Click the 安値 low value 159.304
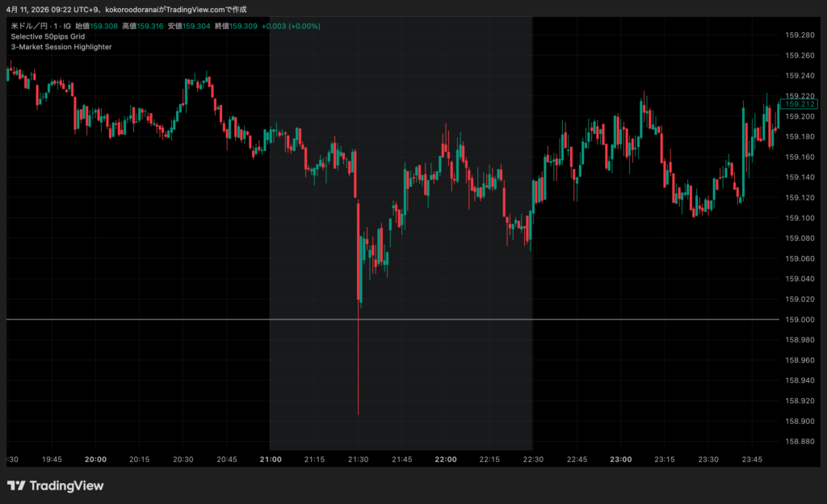Image resolution: width=827 pixels, height=504 pixels. [x=196, y=26]
